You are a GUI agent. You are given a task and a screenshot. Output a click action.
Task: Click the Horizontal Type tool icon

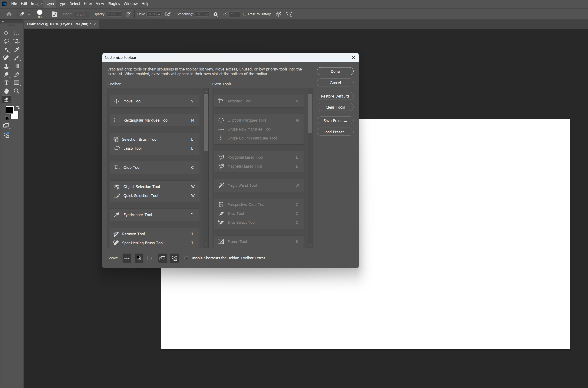(x=6, y=83)
